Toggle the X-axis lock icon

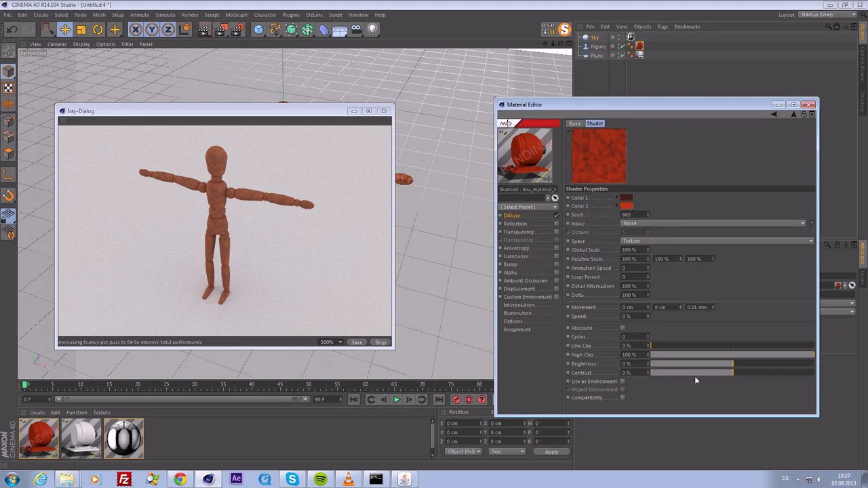click(x=136, y=30)
